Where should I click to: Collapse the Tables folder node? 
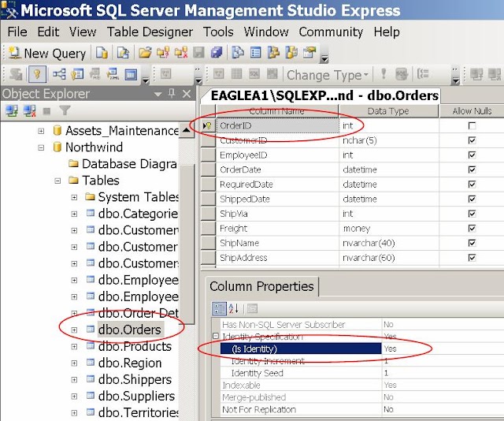point(57,181)
